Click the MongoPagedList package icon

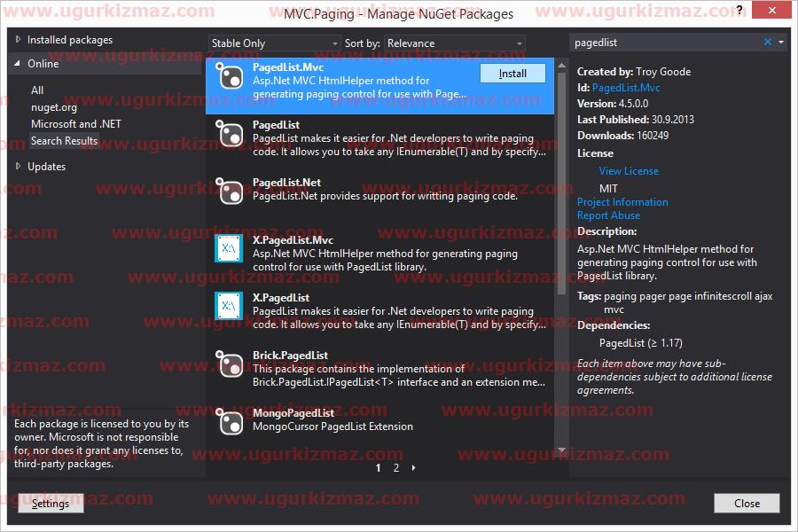(229, 422)
